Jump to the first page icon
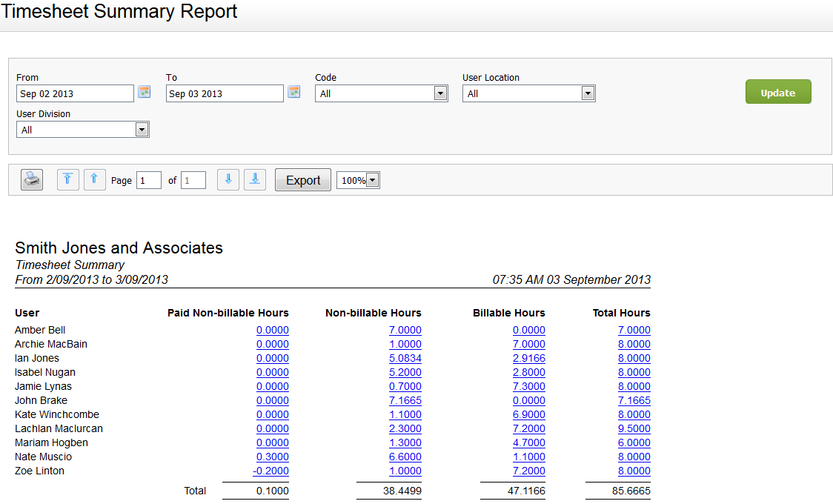This screenshot has width=833, height=504. pyautogui.click(x=67, y=179)
